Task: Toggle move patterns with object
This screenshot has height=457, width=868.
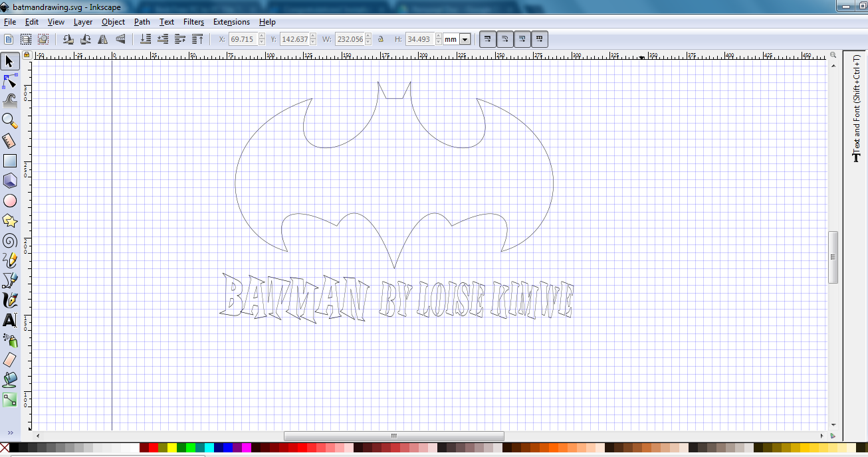Action: pos(540,39)
